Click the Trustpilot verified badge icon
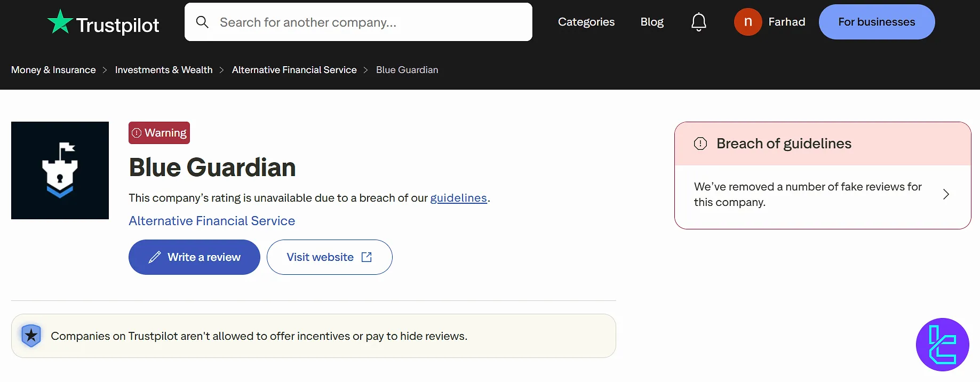The height and width of the screenshot is (382, 980). (x=31, y=336)
